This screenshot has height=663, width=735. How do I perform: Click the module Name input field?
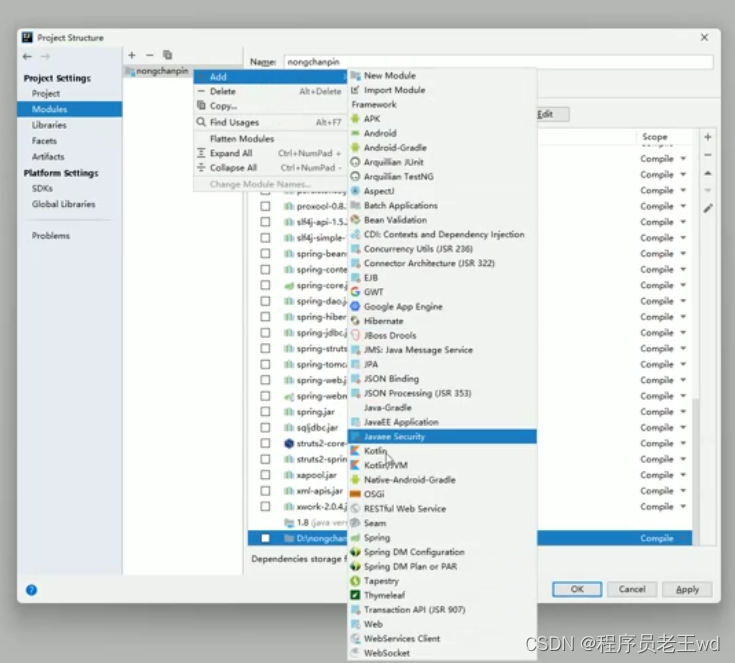pyautogui.click(x=498, y=62)
